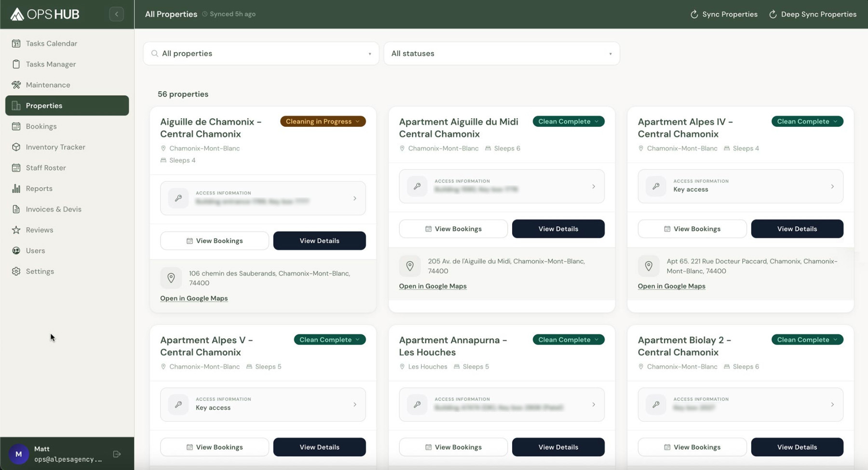Click the Sync Properties refresh icon
Image resolution: width=868 pixels, height=470 pixels.
[x=694, y=14]
